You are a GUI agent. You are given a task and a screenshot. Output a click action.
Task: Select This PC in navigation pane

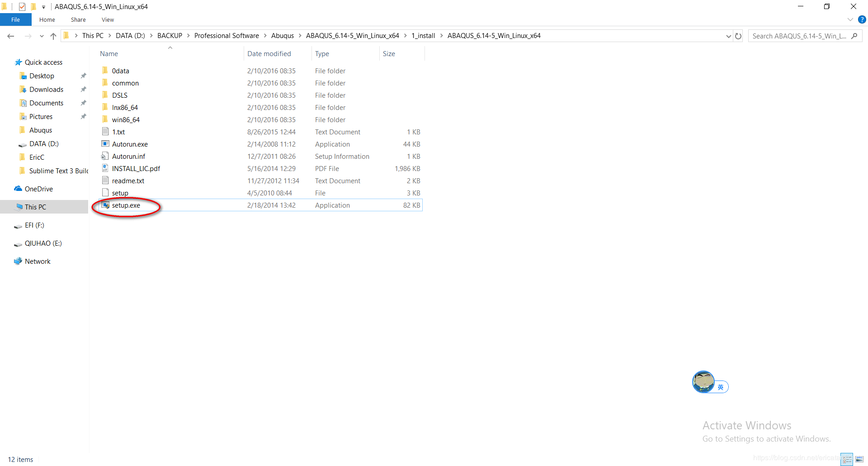pyautogui.click(x=35, y=207)
